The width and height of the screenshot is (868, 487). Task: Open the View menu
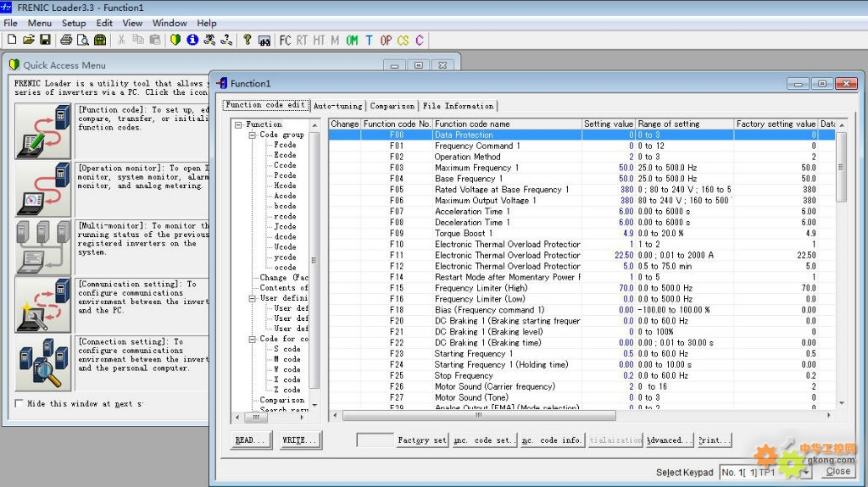pos(132,23)
